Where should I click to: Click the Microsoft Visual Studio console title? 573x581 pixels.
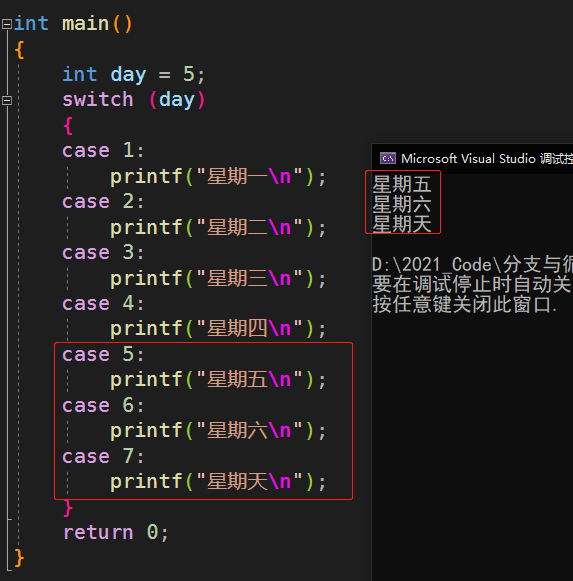[487, 159]
